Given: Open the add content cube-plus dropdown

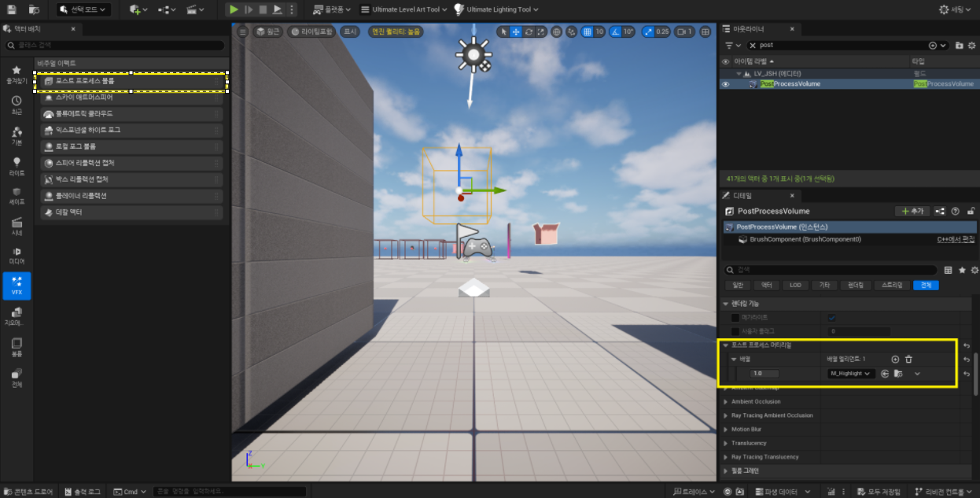Looking at the screenshot, I should (138, 9).
